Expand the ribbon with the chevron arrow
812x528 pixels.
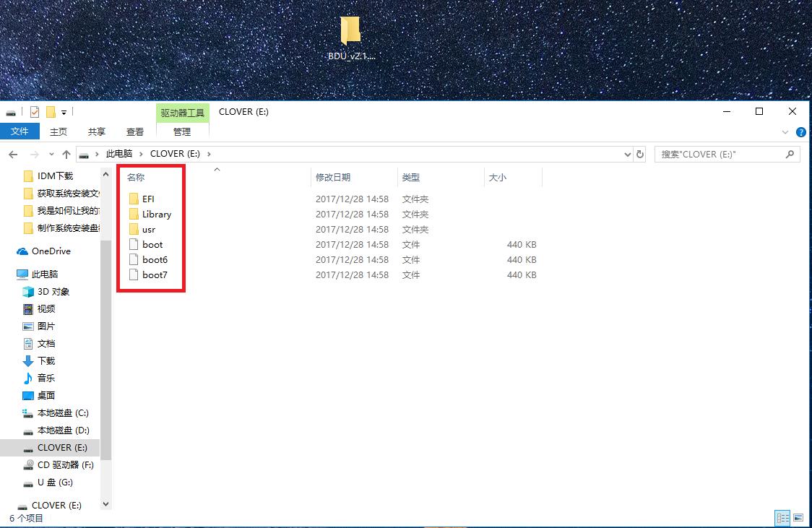coord(786,131)
